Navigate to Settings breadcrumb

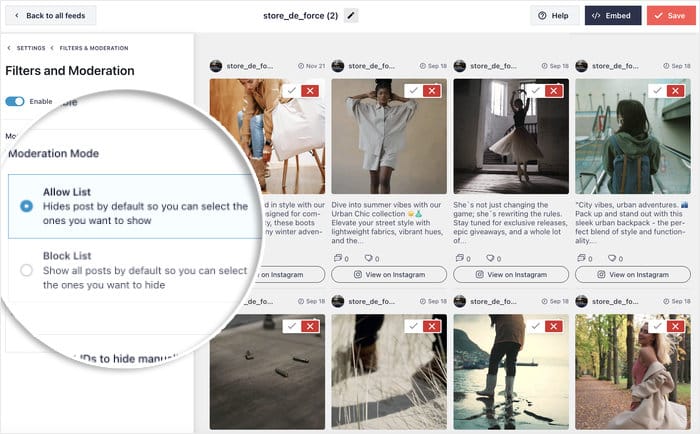coord(31,48)
